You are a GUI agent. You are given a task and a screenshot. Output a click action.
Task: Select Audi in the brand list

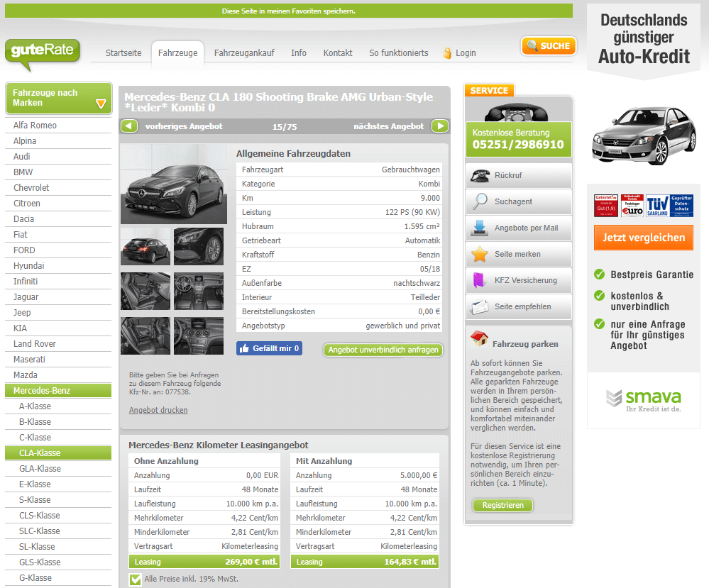(58, 157)
